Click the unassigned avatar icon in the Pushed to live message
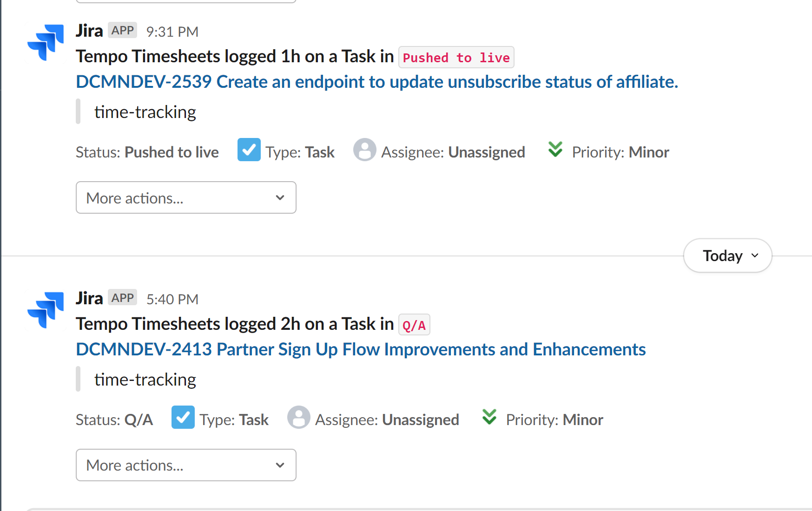This screenshot has height=511, width=812. coord(365,150)
